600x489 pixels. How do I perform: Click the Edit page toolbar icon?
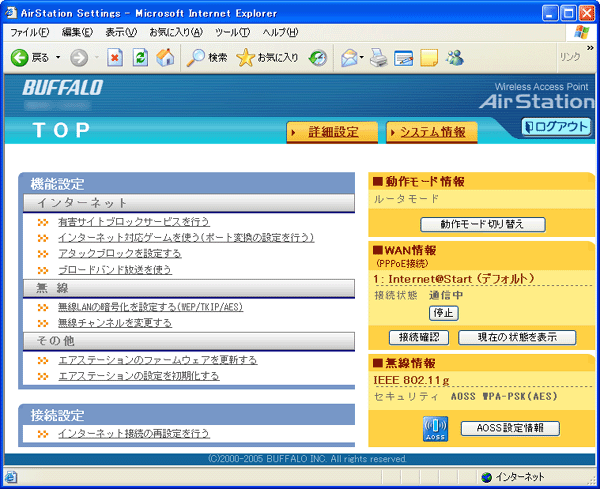pyautogui.click(x=404, y=58)
